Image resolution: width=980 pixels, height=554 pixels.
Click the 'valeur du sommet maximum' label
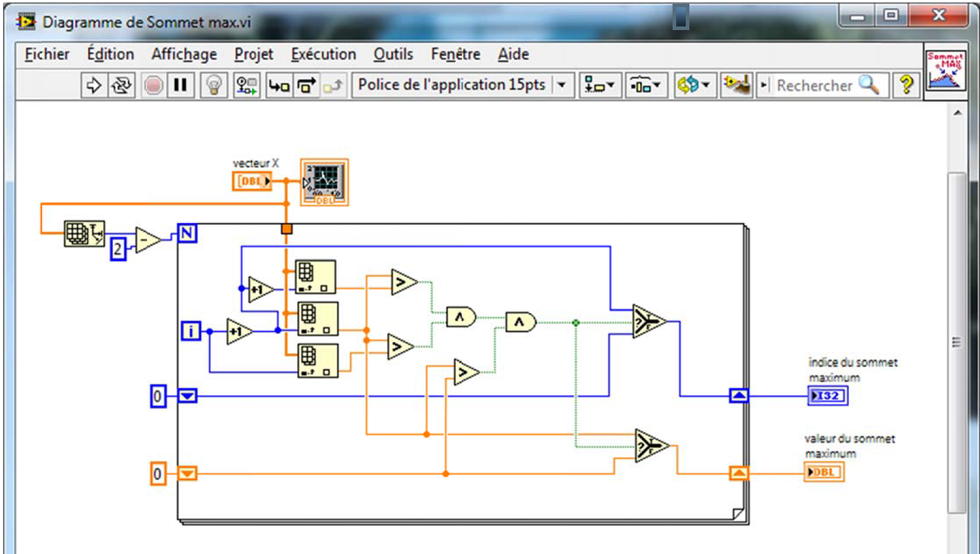click(850, 446)
